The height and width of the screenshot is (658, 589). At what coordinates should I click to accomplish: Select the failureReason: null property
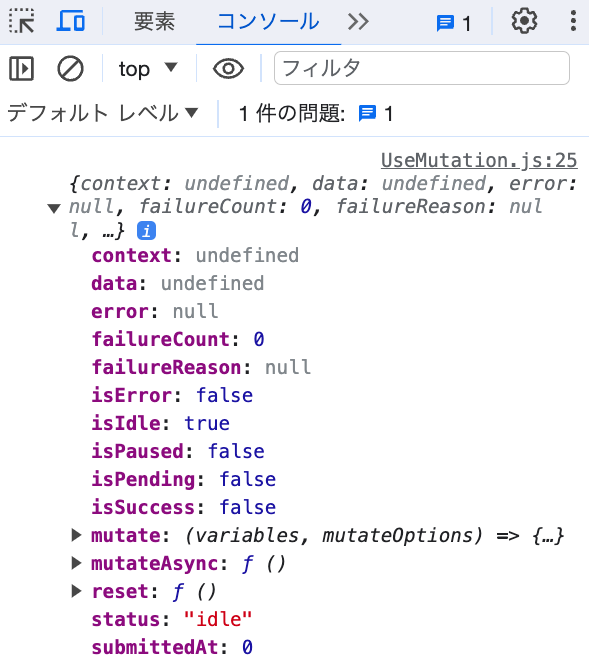pyautogui.click(x=201, y=368)
